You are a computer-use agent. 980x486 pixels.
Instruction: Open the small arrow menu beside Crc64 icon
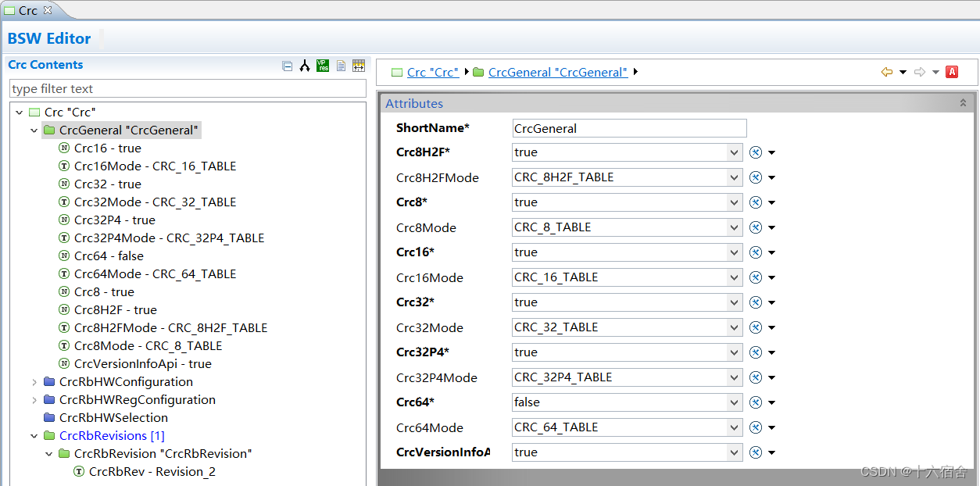tap(772, 403)
